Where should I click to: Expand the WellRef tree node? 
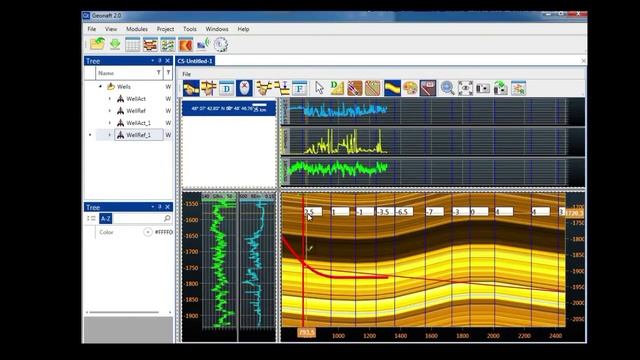click(109, 111)
